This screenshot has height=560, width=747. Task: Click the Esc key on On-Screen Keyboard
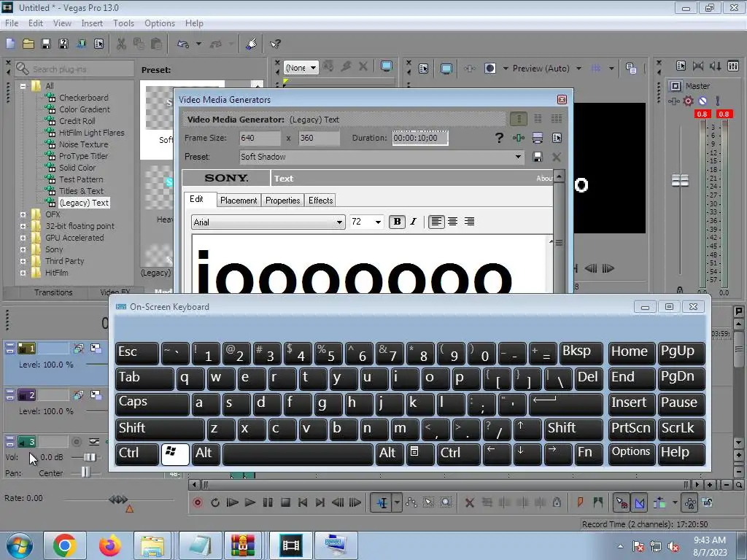coord(136,353)
